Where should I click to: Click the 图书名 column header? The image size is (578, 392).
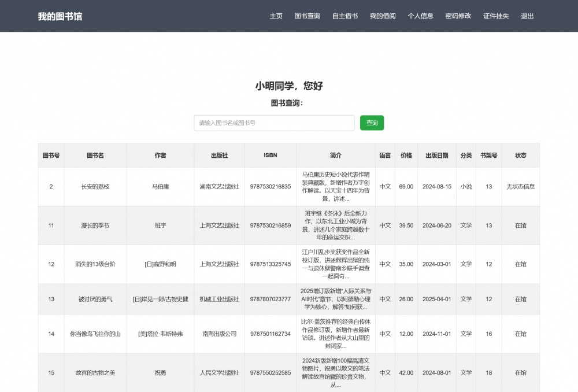click(x=95, y=156)
